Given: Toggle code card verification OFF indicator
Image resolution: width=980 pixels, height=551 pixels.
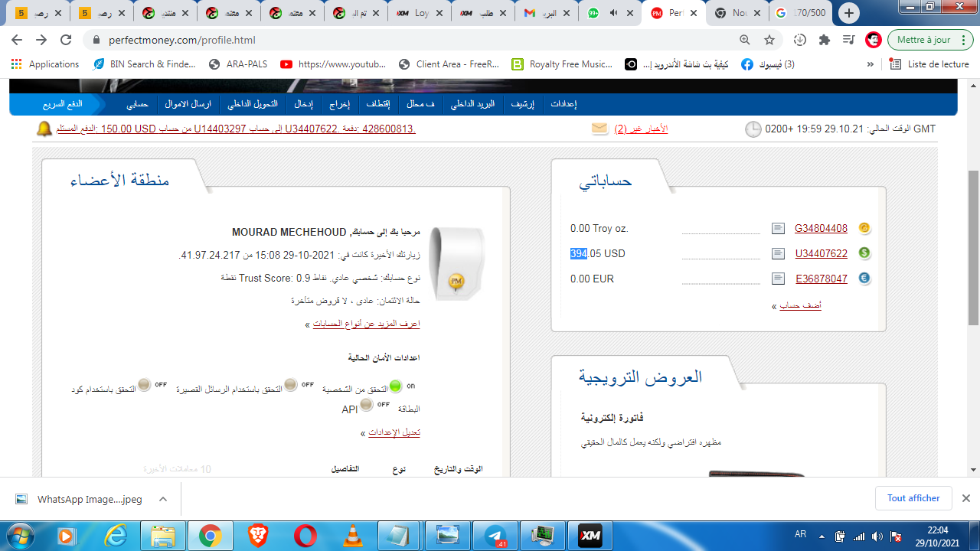Looking at the screenshot, I should coord(144,384).
